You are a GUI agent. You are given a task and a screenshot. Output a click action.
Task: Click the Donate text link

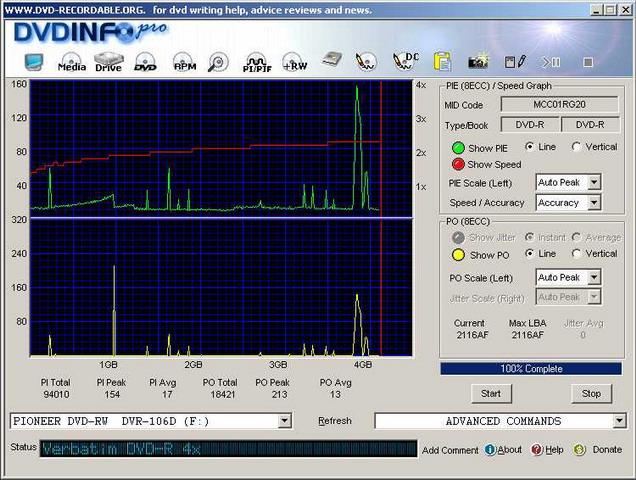pyautogui.click(x=607, y=450)
